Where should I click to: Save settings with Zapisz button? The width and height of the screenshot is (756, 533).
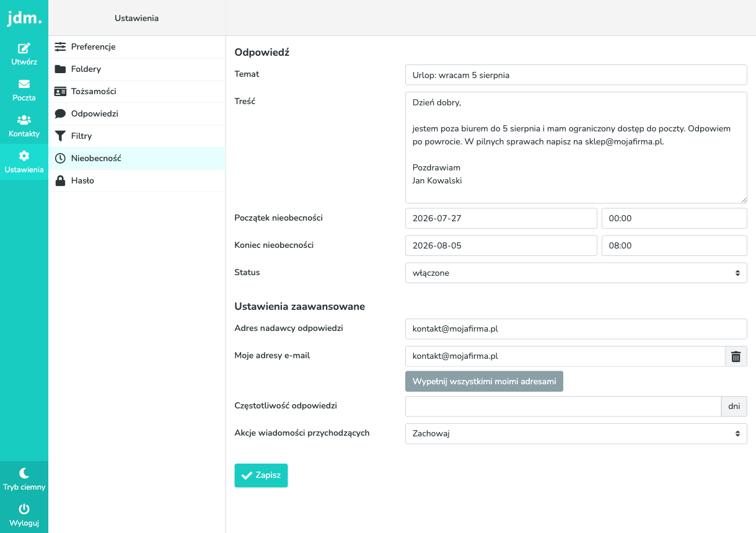pos(261,475)
